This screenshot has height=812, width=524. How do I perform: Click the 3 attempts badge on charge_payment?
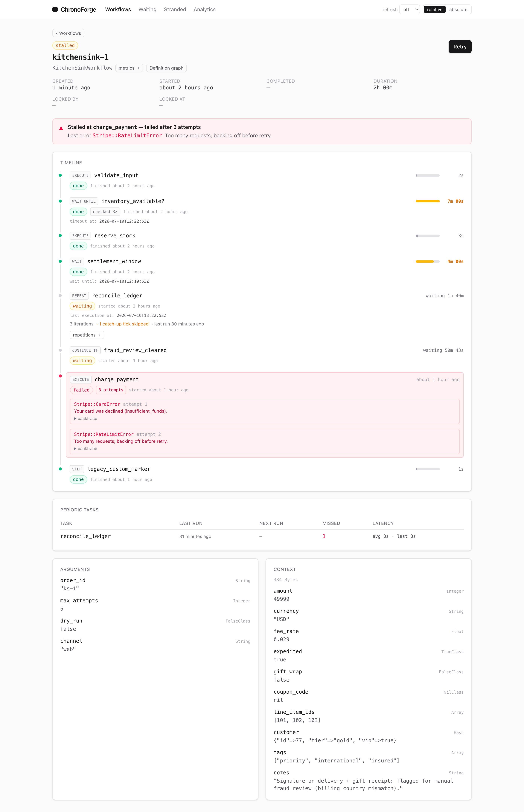coord(111,390)
